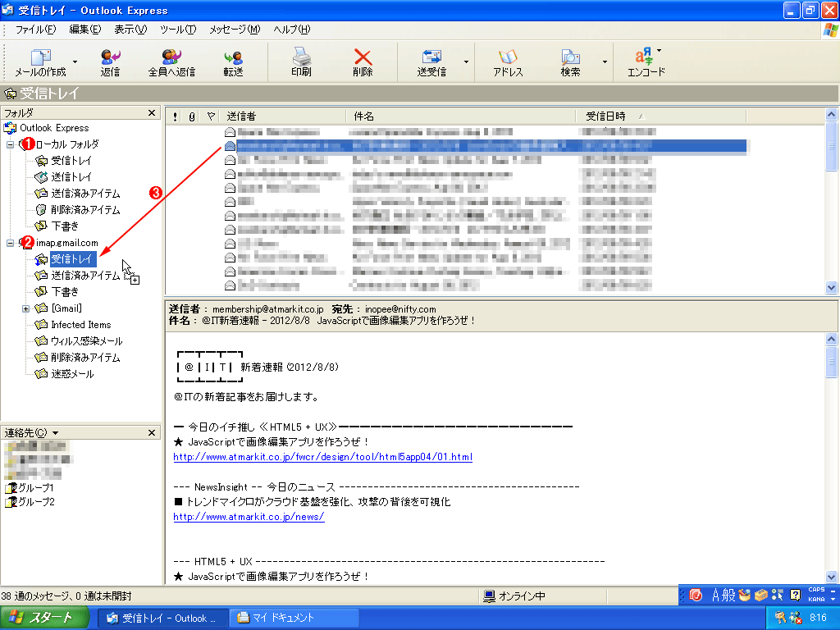Click the first message envelope icon in list
This screenshot has height=630, width=840.
230,132
